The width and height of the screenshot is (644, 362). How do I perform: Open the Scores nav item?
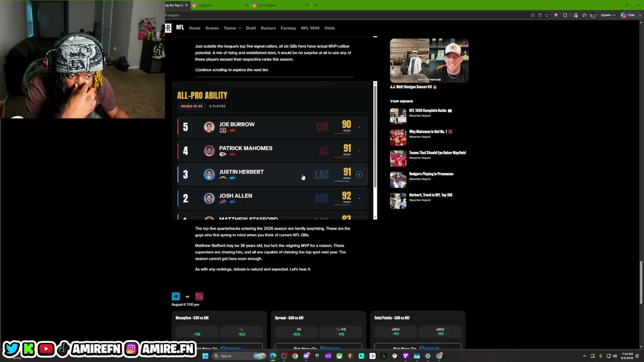click(x=212, y=28)
